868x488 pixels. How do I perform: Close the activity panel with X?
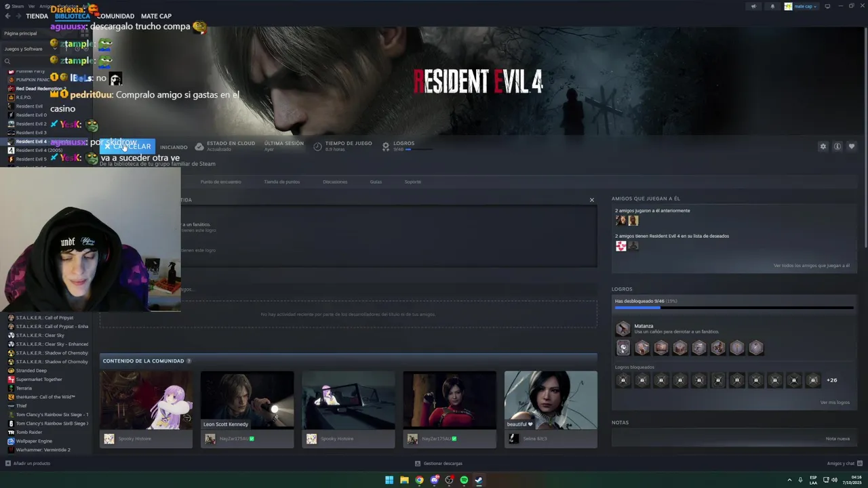click(592, 200)
